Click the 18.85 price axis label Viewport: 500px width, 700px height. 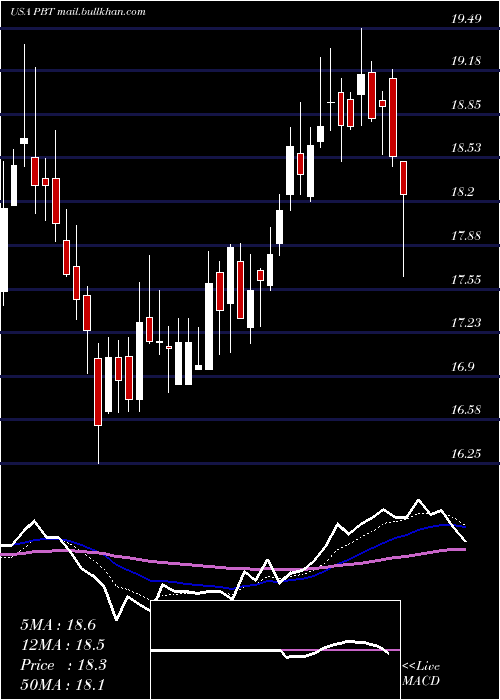point(466,105)
